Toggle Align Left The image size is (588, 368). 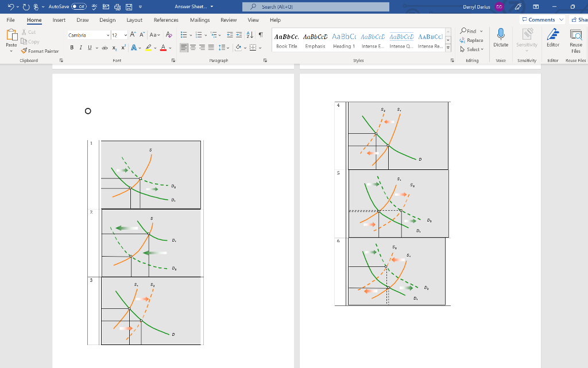[x=184, y=48]
